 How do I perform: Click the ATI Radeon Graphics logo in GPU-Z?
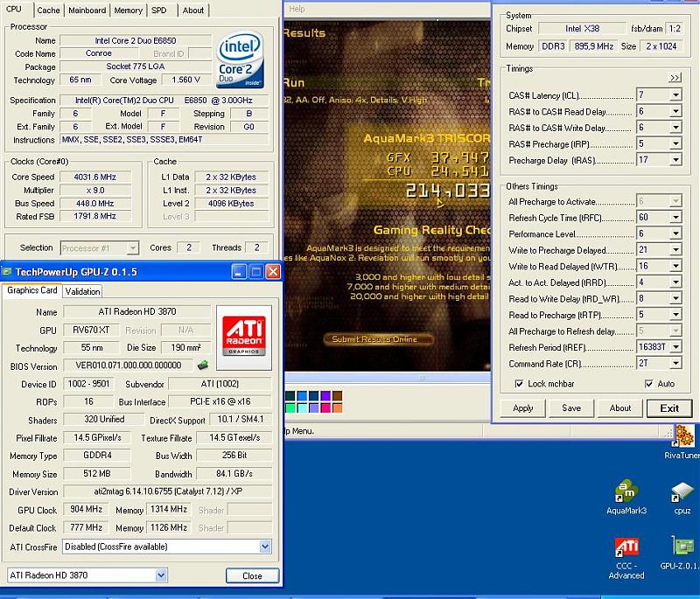click(x=244, y=338)
